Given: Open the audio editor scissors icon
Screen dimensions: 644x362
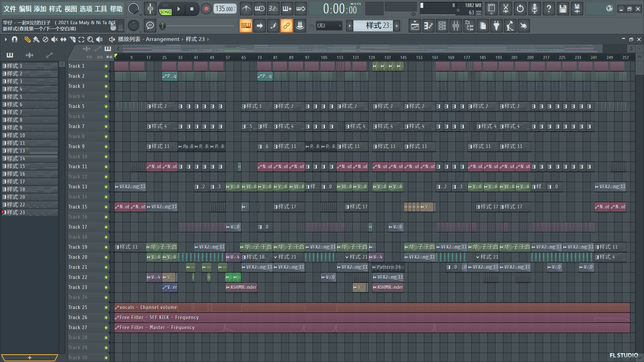Looking at the screenshot, I should tap(506, 9).
